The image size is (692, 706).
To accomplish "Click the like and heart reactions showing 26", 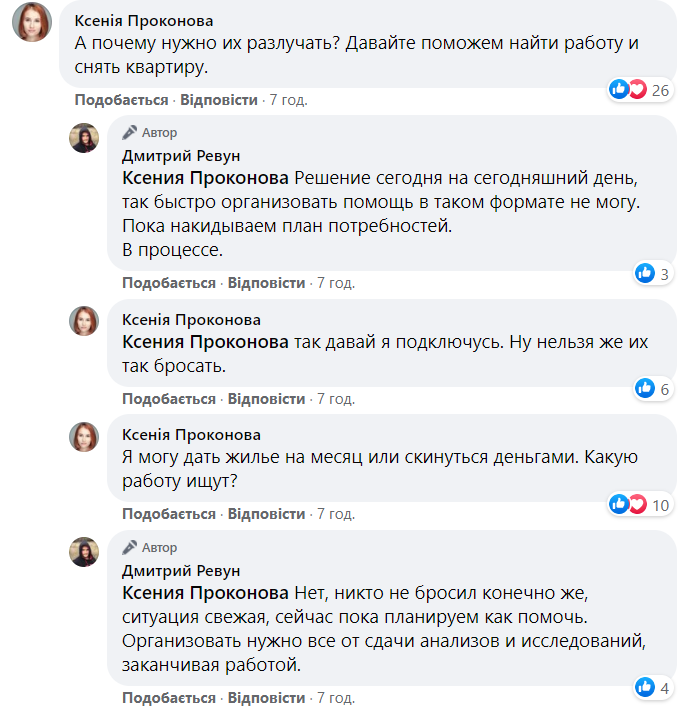I will 637,90.
